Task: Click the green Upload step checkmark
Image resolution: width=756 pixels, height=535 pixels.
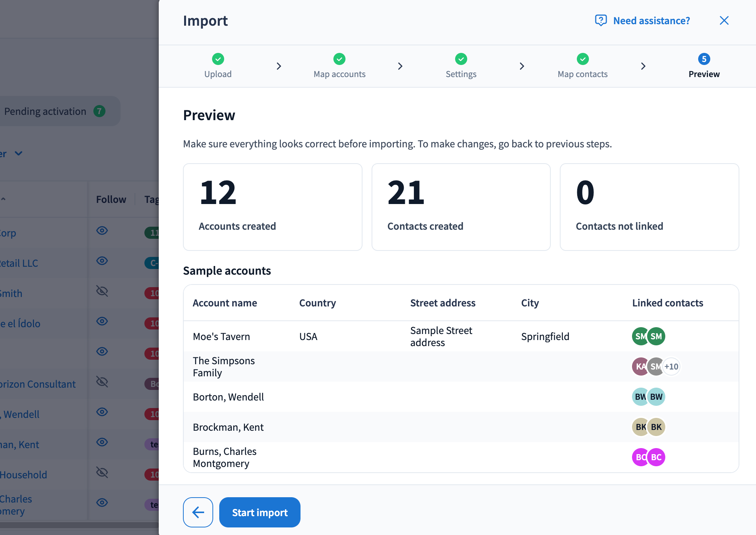Action: click(x=218, y=59)
